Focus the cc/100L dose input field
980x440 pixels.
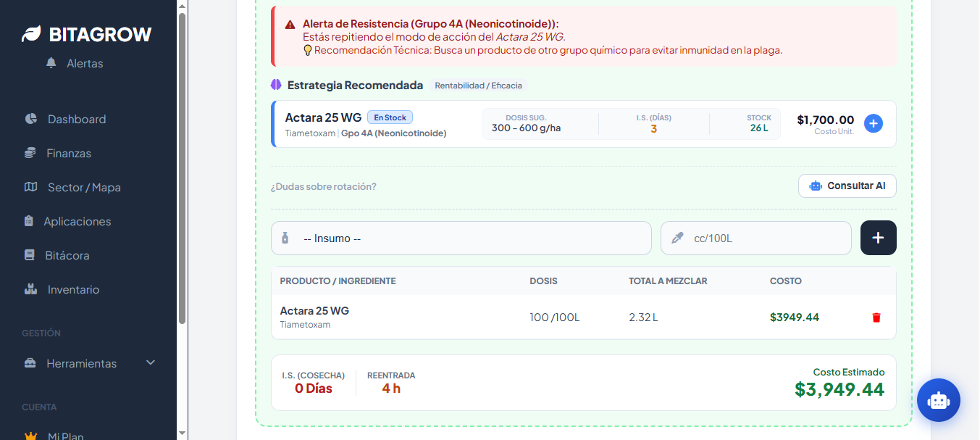756,238
